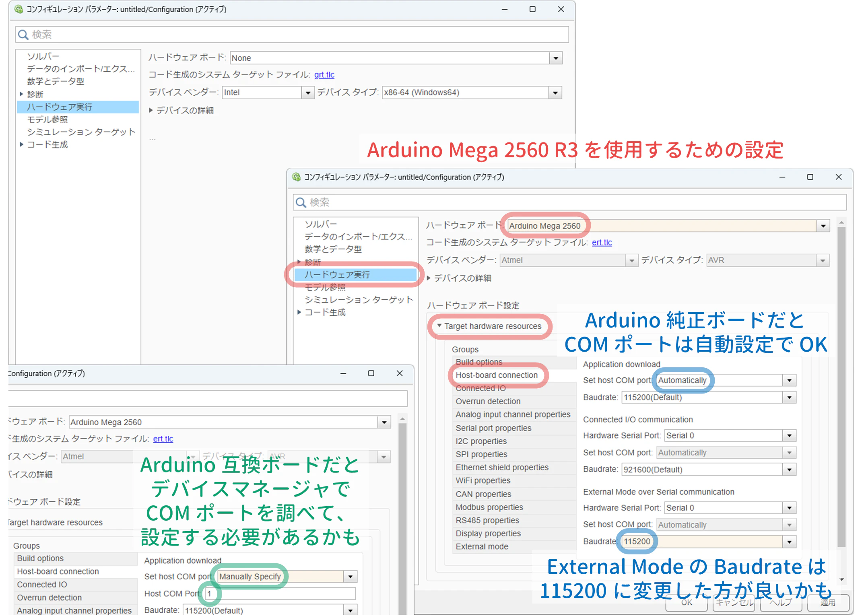Select the Serial port properties group

tap(514, 428)
